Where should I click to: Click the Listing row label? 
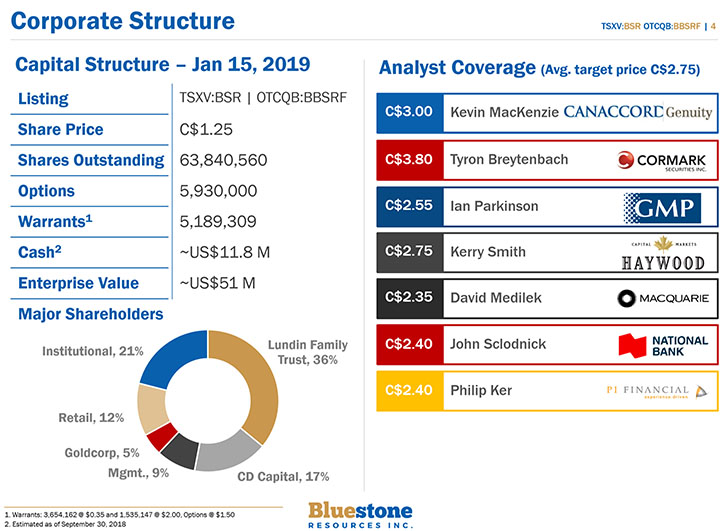pyautogui.click(x=43, y=99)
